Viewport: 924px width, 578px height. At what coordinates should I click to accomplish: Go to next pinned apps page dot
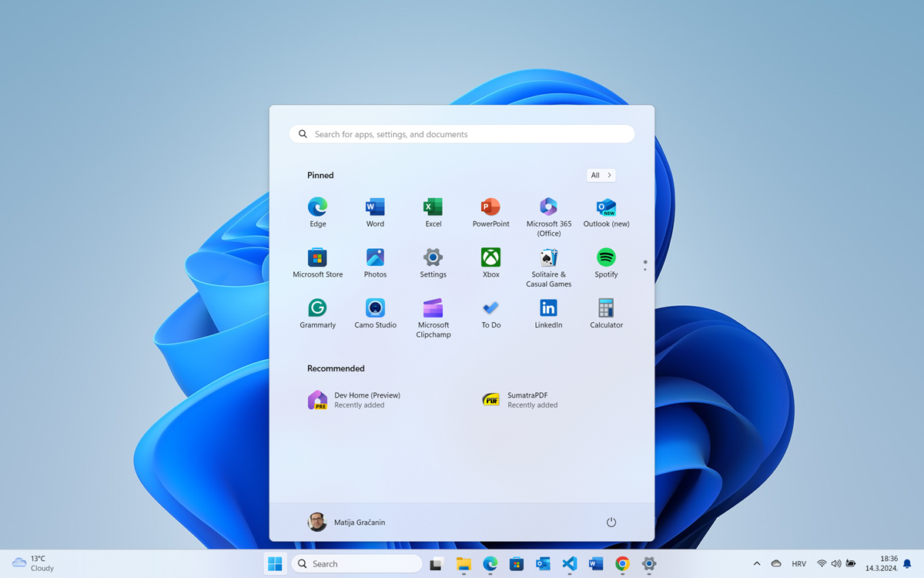pos(645,269)
